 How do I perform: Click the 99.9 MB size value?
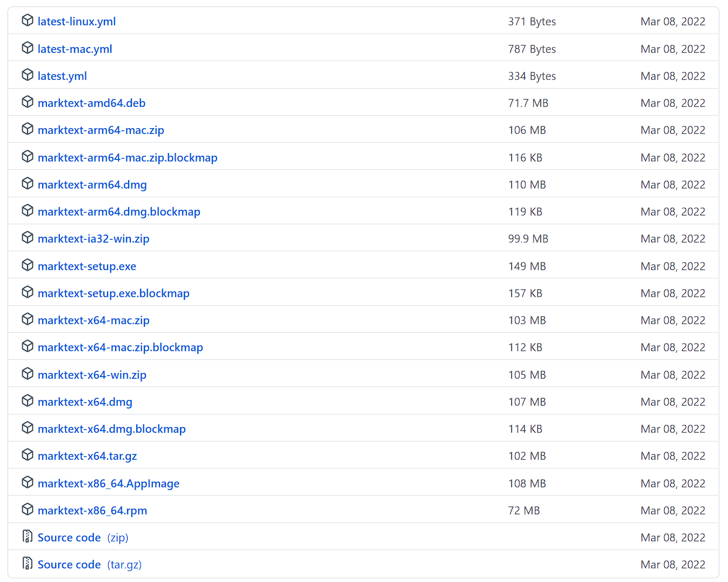click(528, 239)
